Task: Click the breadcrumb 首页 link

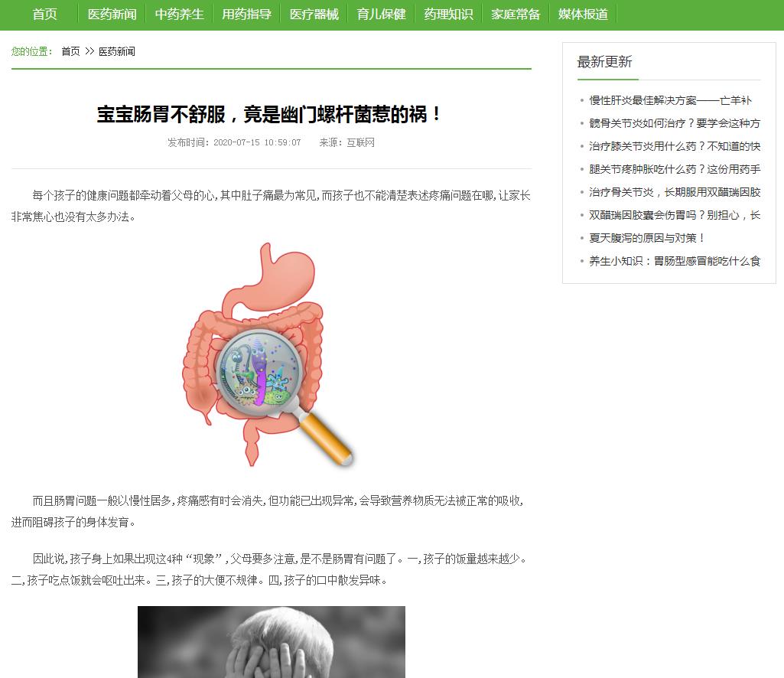Action: point(70,51)
